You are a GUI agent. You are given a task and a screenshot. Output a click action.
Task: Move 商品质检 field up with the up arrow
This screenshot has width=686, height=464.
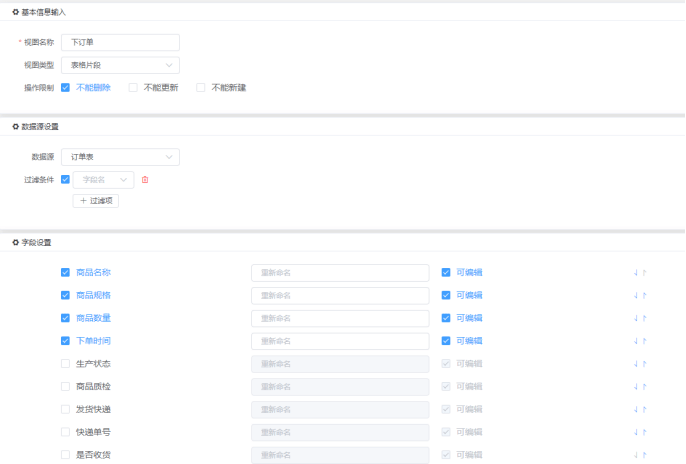[x=644, y=387]
